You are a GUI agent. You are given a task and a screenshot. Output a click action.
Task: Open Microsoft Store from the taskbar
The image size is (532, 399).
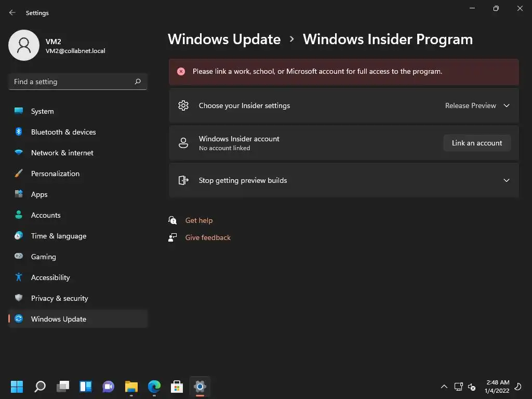(177, 387)
